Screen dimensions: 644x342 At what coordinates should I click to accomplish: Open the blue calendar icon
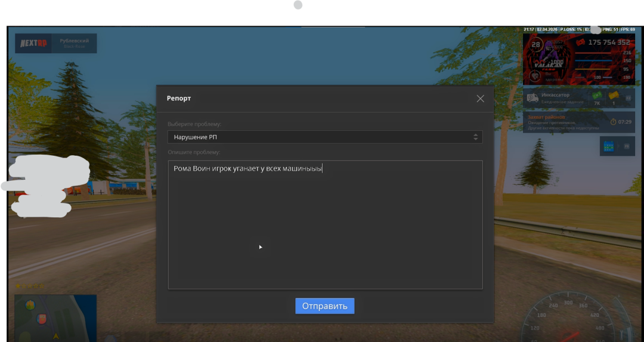pos(608,146)
